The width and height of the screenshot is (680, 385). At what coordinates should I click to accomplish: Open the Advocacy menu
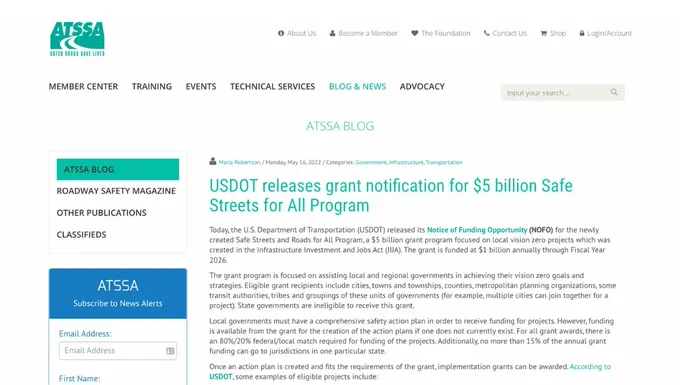(422, 87)
